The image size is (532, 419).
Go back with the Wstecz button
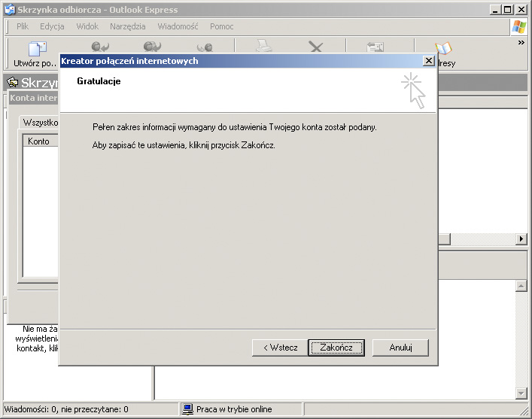coord(280,348)
